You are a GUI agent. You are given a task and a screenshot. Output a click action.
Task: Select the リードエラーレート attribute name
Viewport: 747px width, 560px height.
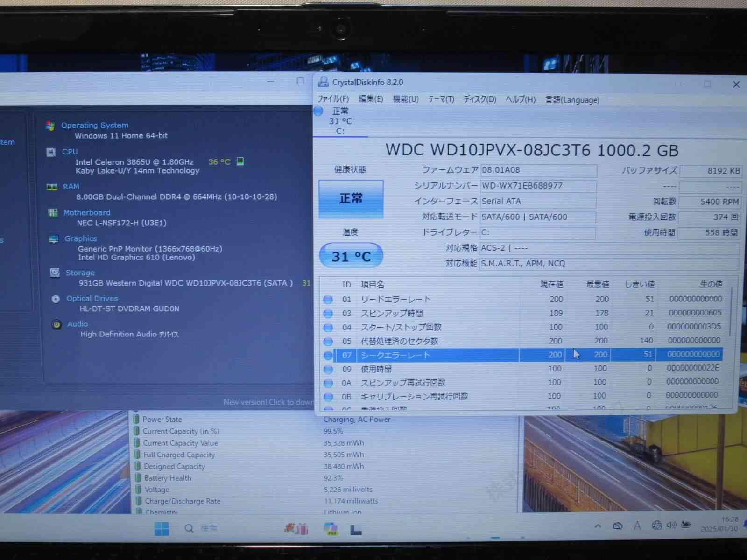point(396,300)
